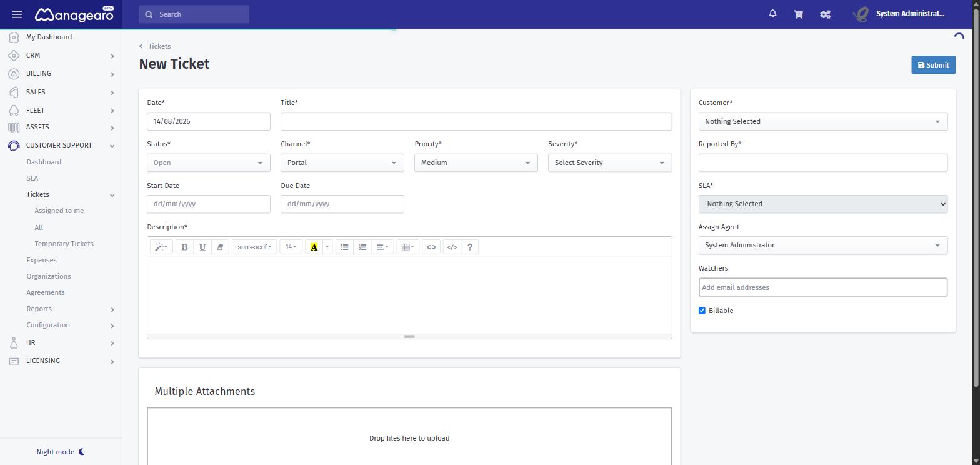Open the Assign Agent dropdown
This screenshot has height=465, width=980.
click(823, 245)
